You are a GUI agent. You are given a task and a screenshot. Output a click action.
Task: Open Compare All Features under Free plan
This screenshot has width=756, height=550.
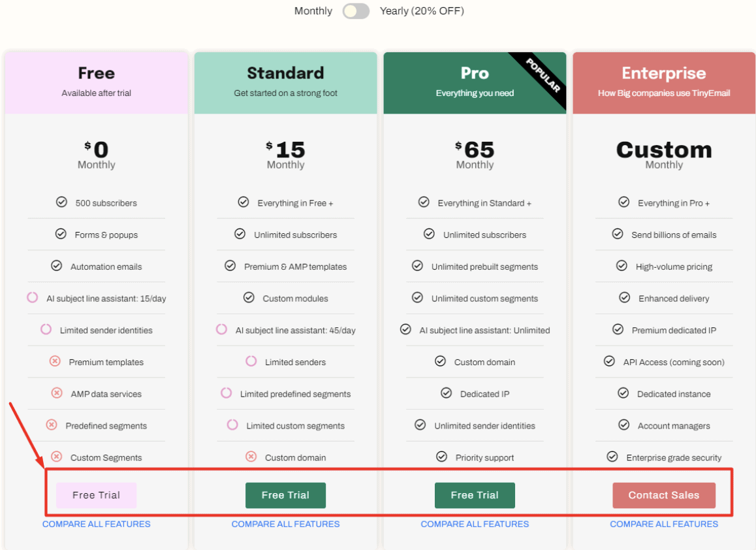(x=97, y=524)
